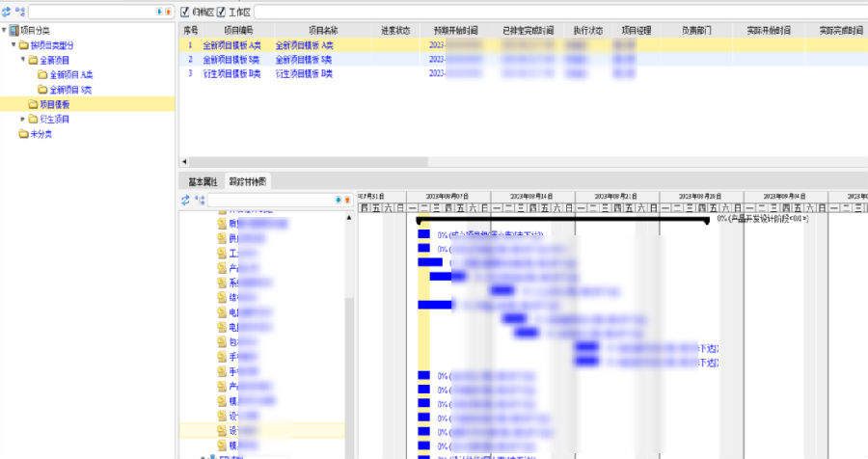Select the 衍生项目 tree folder
Image resolution: width=868 pixels, height=459 pixels.
pos(54,119)
